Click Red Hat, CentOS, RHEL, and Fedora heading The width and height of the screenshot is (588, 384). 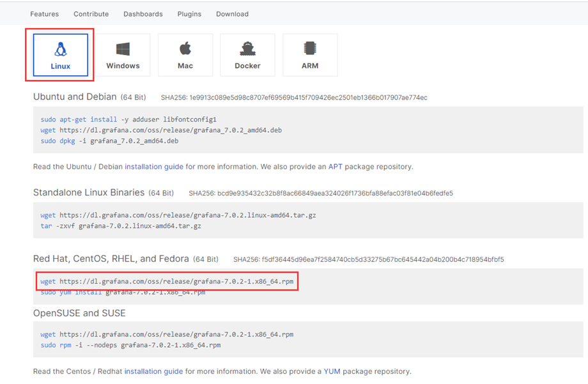(111, 259)
